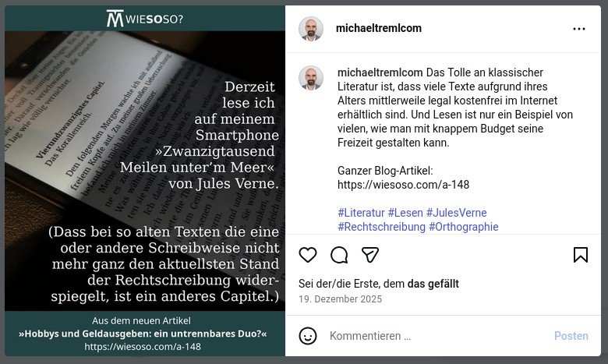Viewport: 608px width, 364px height.
Task: Click "das gefällt" likes text
Action: 433,284
